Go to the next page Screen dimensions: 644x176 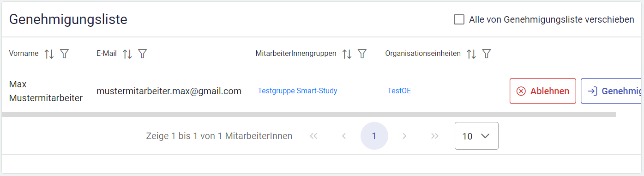(404, 136)
